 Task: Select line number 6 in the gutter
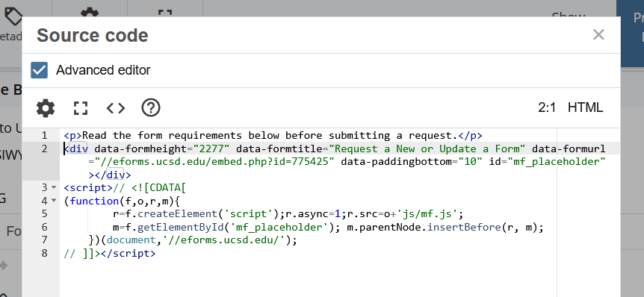44,227
